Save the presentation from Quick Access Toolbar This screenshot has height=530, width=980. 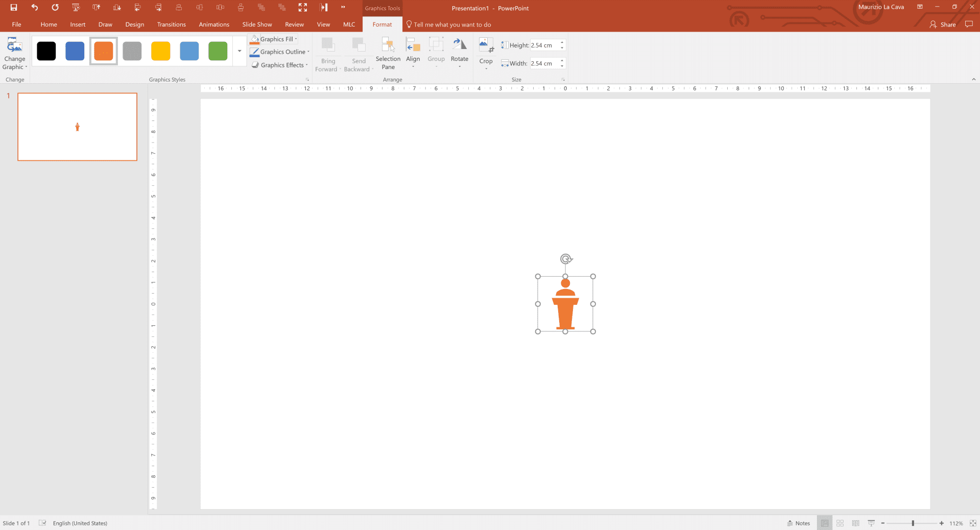13,7
